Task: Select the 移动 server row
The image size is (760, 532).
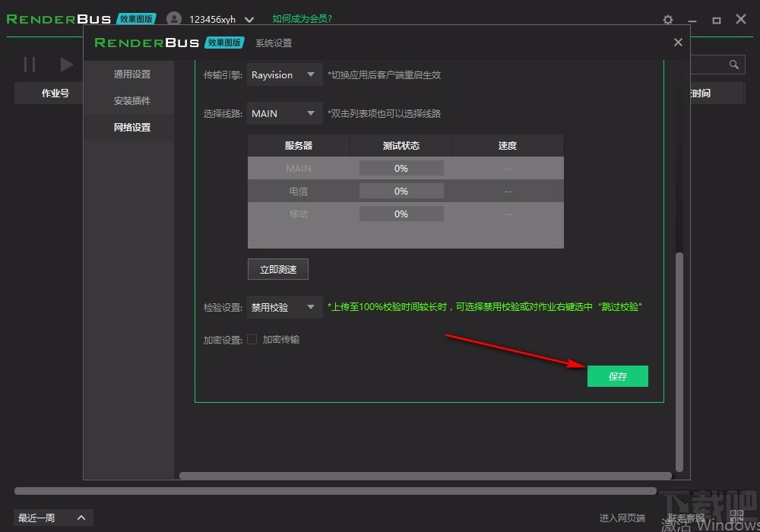Action: (x=405, y=214)
